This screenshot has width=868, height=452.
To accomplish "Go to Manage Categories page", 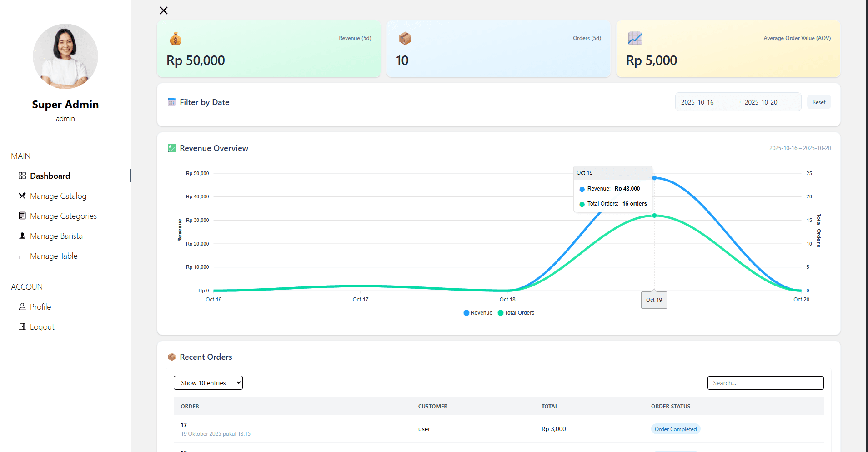I will 63,216.
